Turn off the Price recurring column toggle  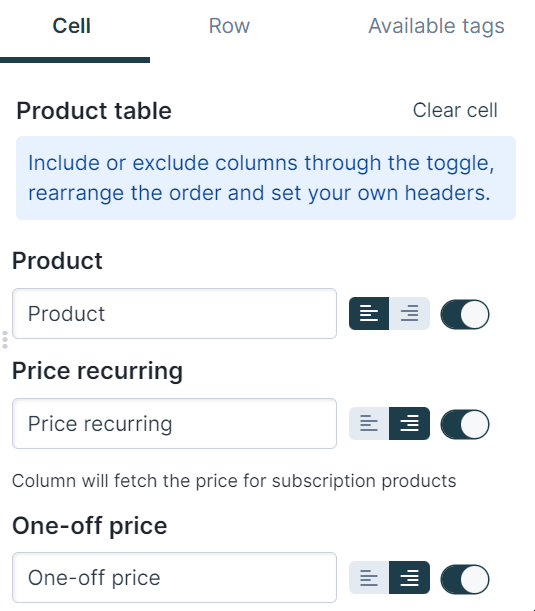(x=465, y=424)
